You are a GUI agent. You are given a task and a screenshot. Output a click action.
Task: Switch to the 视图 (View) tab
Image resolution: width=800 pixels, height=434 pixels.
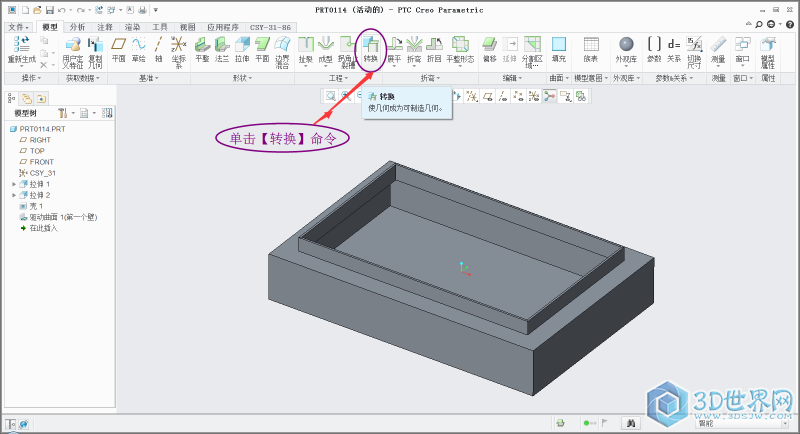pyautogui.click(x=187, y=27)
